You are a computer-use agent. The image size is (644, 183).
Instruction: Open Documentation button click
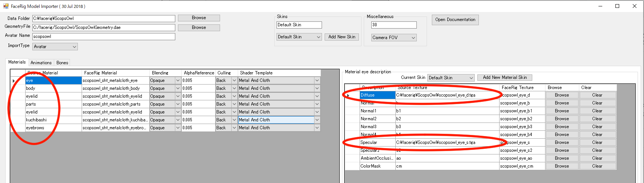(455, 20)
